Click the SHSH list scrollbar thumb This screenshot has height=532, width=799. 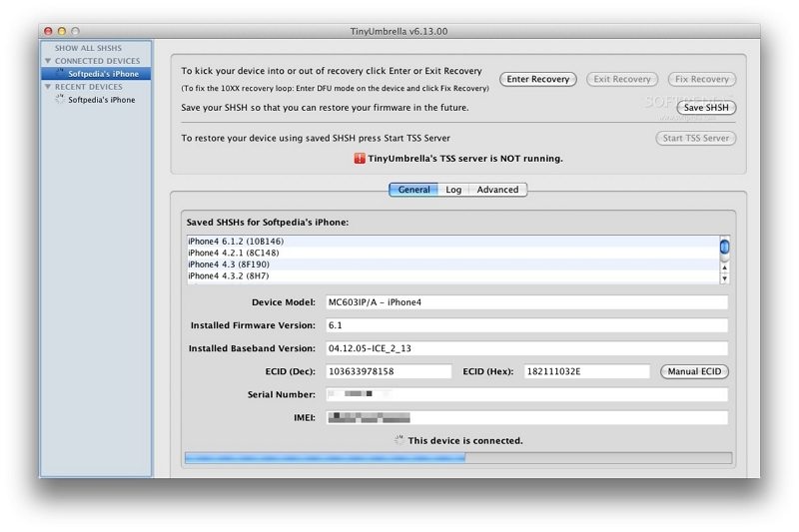(x=725, y=247)
